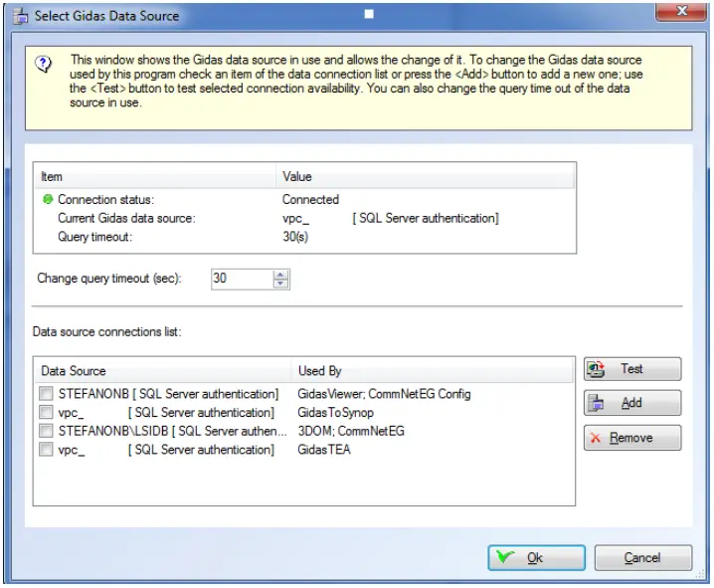Add a new data source connection
Screen dimensions: 714x588
coord(632,403)
